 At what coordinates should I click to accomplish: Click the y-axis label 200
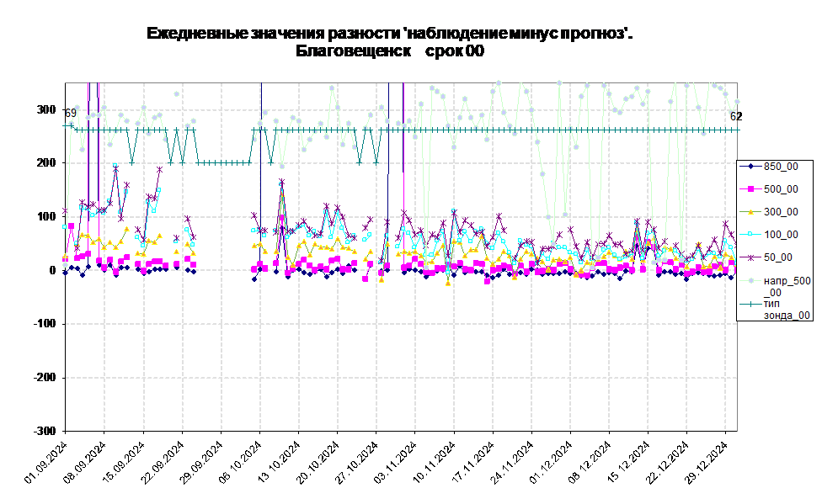click(45, 163)
